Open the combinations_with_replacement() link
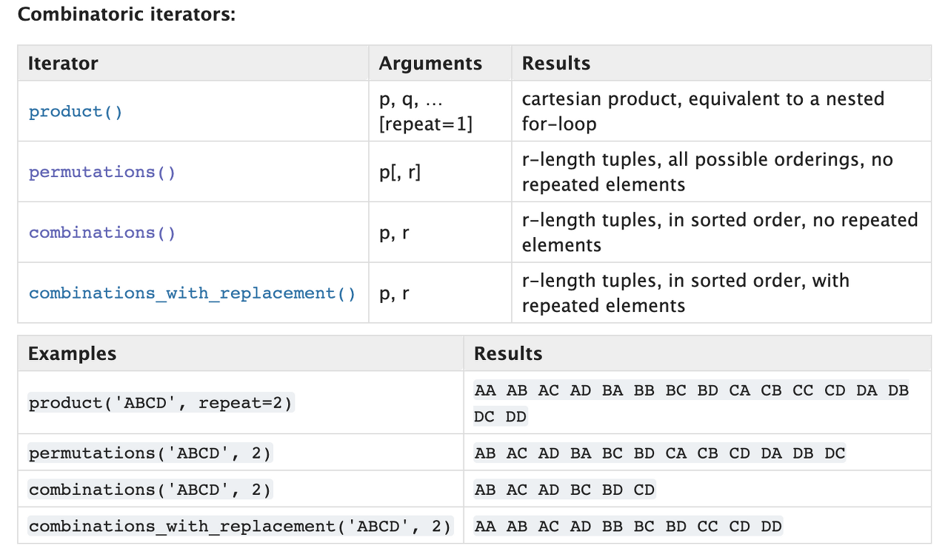 click(193, 293)
